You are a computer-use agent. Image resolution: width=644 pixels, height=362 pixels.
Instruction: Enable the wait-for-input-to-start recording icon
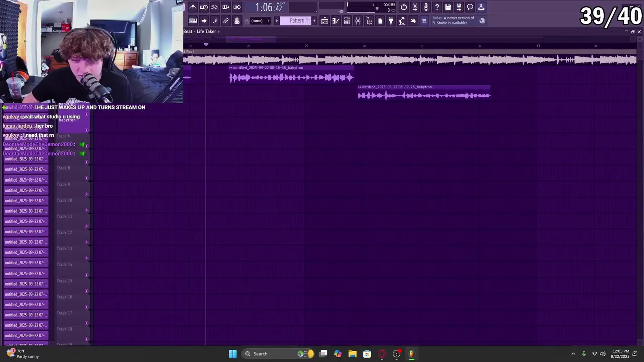(x=204, y=7)
